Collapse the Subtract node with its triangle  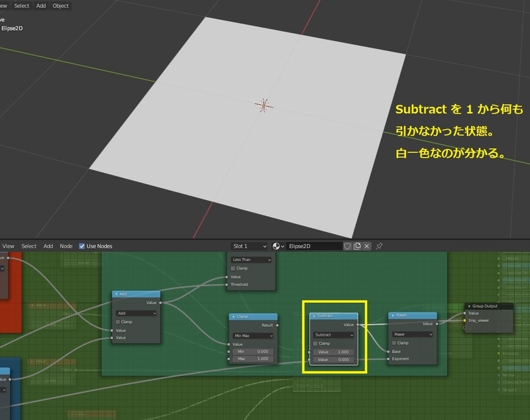coord(314,316)
